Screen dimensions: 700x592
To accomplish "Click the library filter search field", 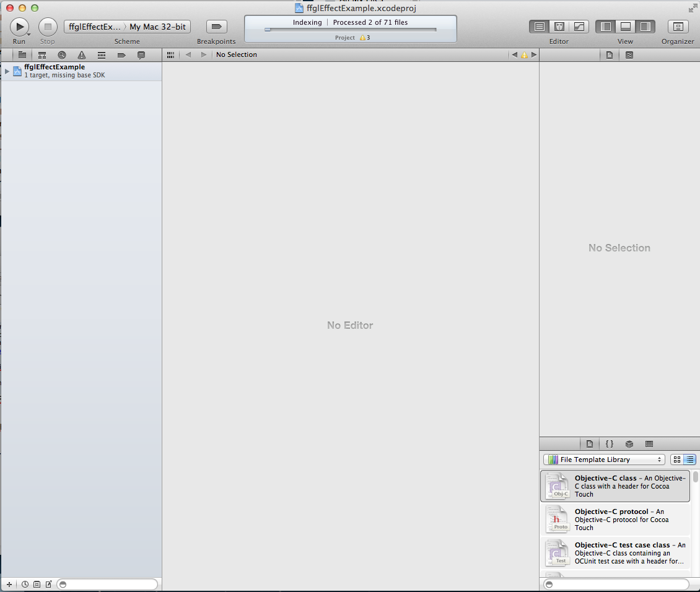I will (616, 585).
